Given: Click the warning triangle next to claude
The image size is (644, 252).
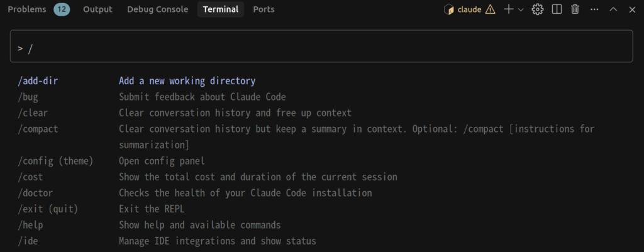Looking at the screenshot, I should coord(490,9).
